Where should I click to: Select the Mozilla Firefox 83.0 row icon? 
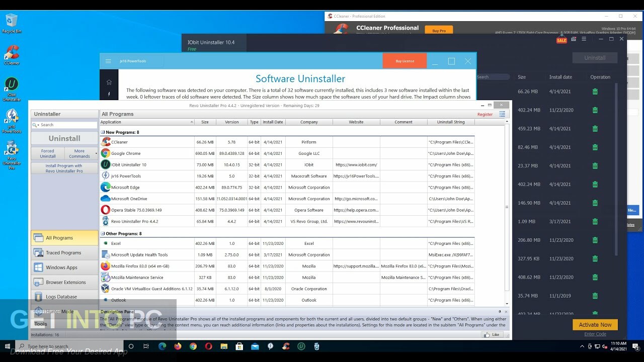[106, 266]
